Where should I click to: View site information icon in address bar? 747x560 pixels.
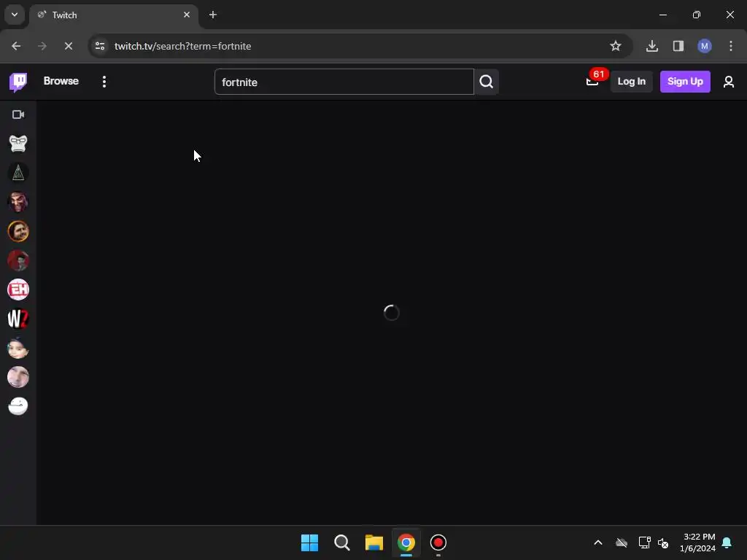[x=100, y=46]
